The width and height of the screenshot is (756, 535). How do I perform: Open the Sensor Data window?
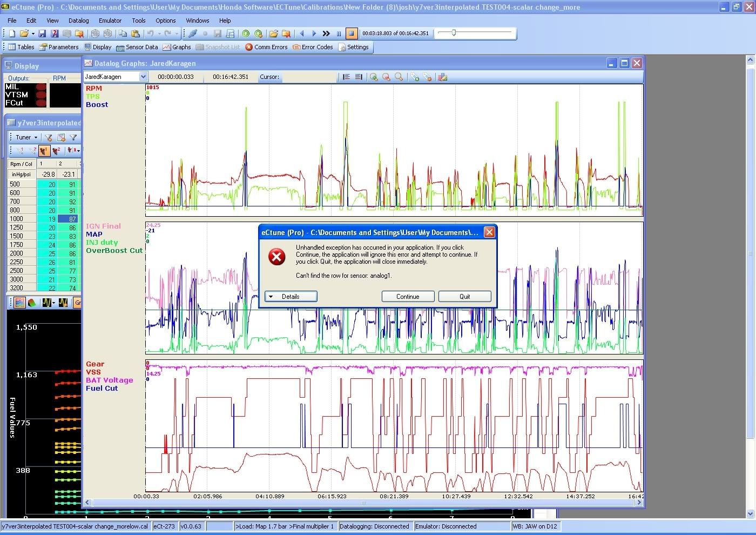point(137,47)
